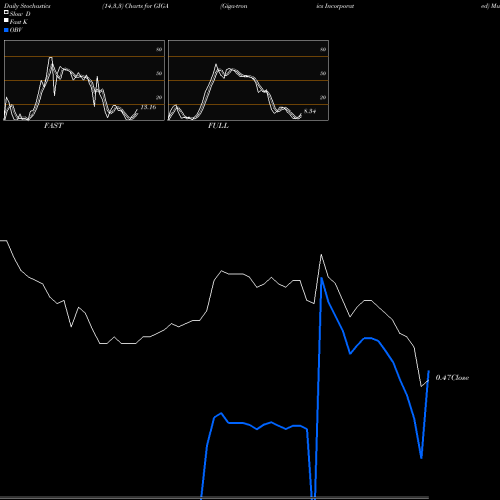The height and width of the screenshot is (500, 500).
Task: Click the blue OBV legend swatch
Action: [6, 30]
